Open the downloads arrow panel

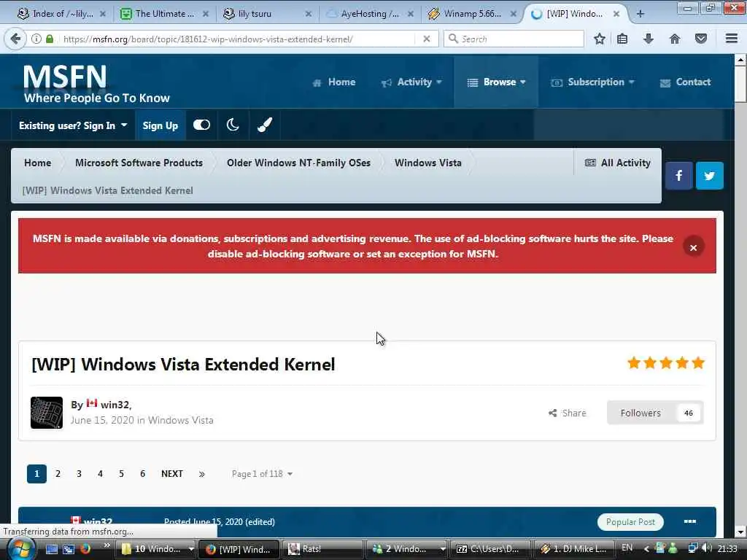(x=648, y=39)
